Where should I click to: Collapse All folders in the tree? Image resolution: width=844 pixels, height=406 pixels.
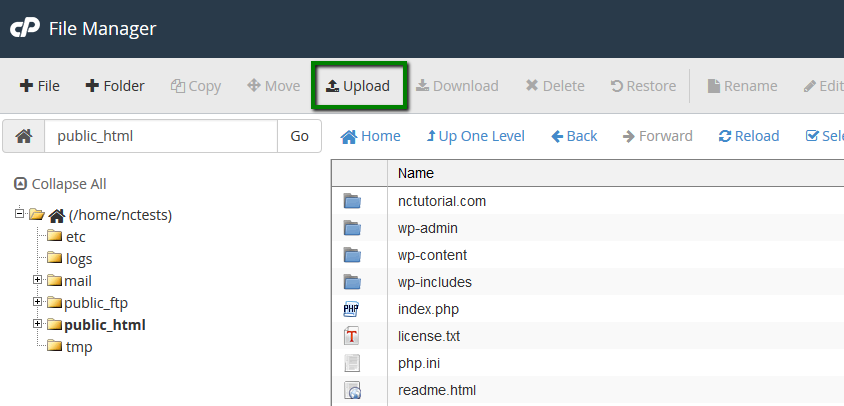click(60, 184)
